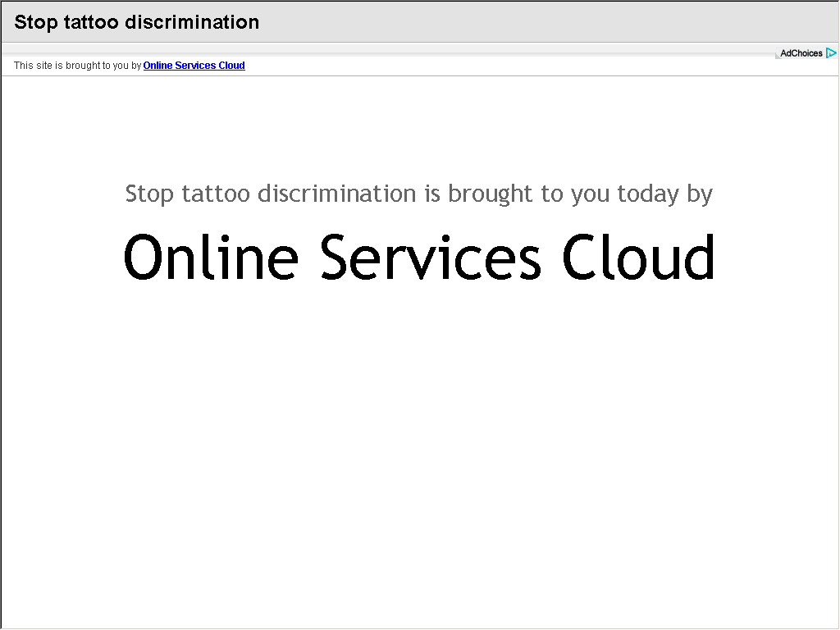Click the AdChoices triangle icon
Screen dimensions: 840x630
coord(831,53)
